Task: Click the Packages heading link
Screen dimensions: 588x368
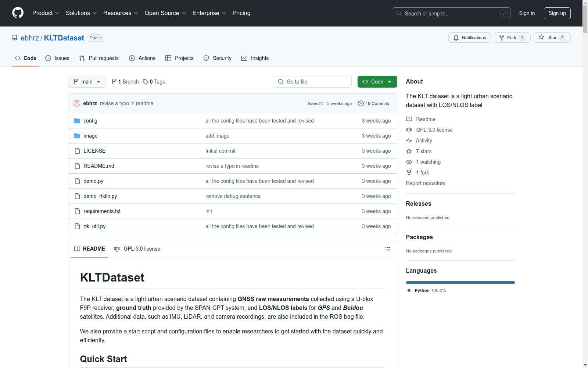Action: [419, 237]
